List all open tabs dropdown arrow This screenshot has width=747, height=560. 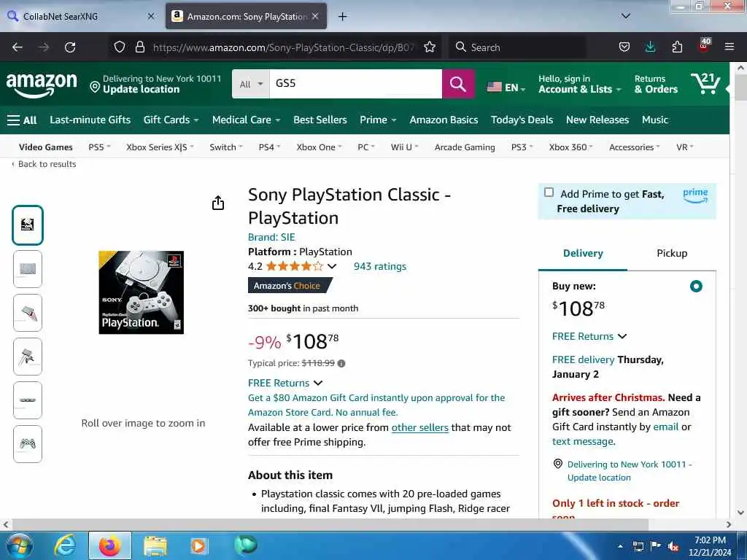625,16
